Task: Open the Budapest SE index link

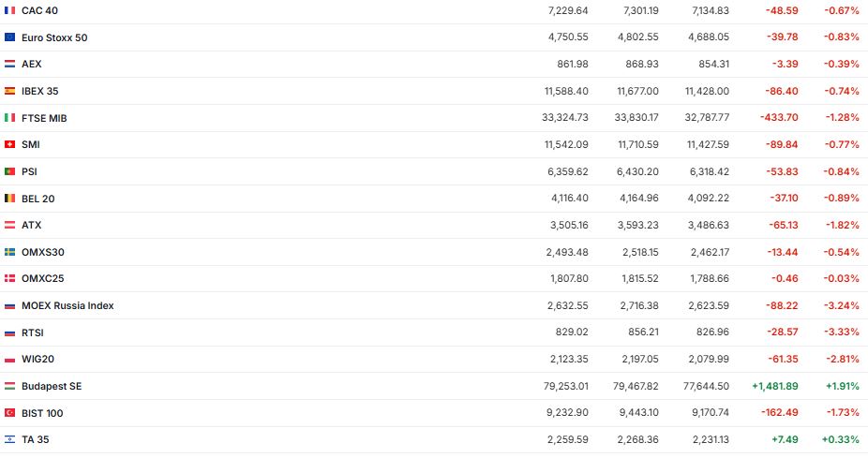Action: click(52, 386)
